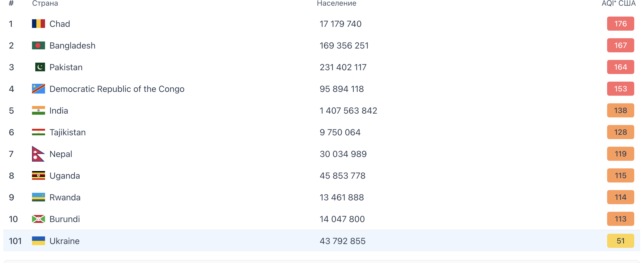Click the Nepal flag icon

point(38,154)
